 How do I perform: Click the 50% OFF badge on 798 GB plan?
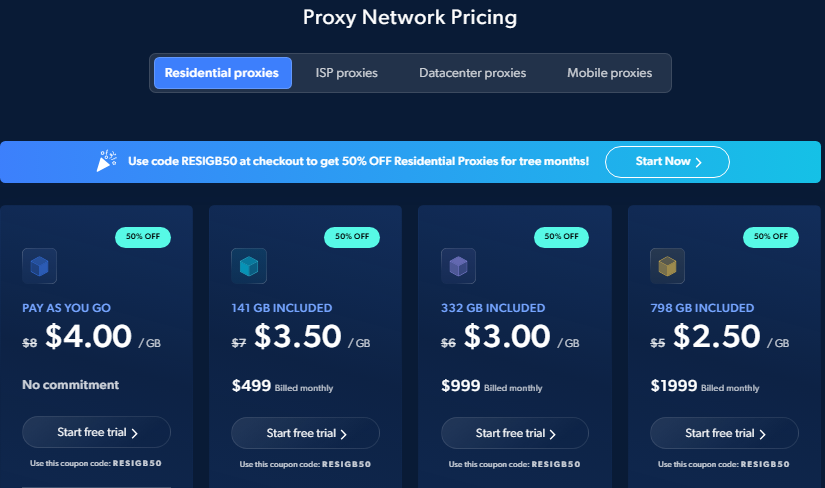(x=771, y=237)
